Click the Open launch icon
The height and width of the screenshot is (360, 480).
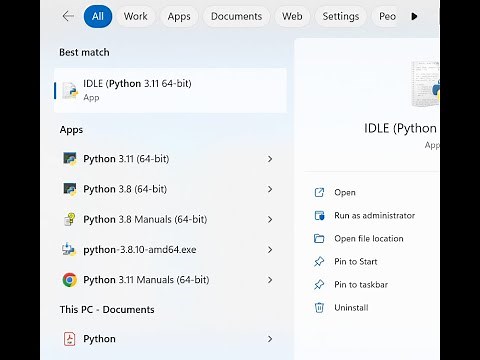tap(319, 192)
